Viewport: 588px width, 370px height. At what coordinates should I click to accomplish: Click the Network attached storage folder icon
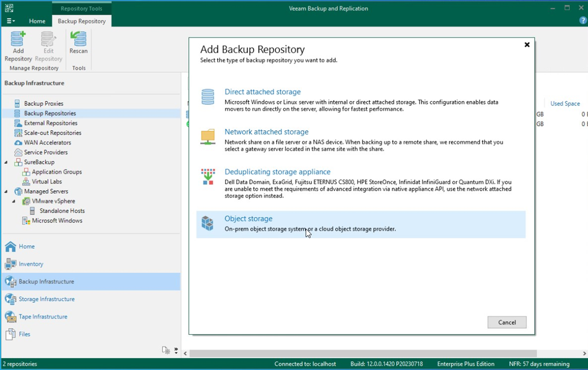(207, 137)
